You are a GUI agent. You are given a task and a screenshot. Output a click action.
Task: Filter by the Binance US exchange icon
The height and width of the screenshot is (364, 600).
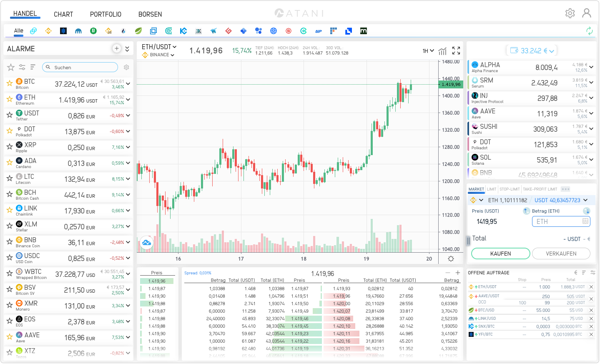tap(108, 31)
